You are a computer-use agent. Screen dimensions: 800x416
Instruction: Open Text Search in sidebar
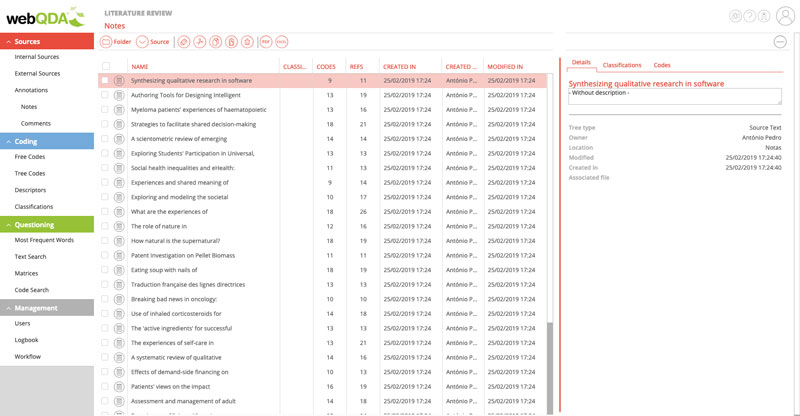[30, 257]
